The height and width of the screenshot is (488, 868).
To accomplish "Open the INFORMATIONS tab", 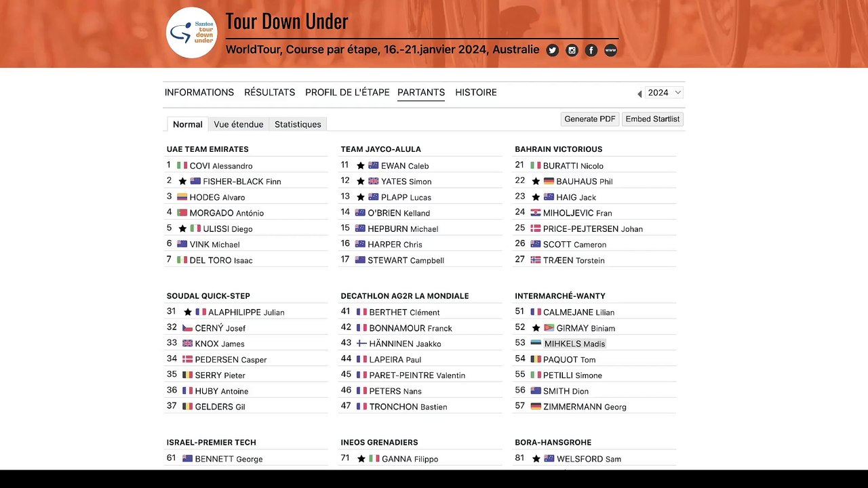I will (x=199, y=93).
